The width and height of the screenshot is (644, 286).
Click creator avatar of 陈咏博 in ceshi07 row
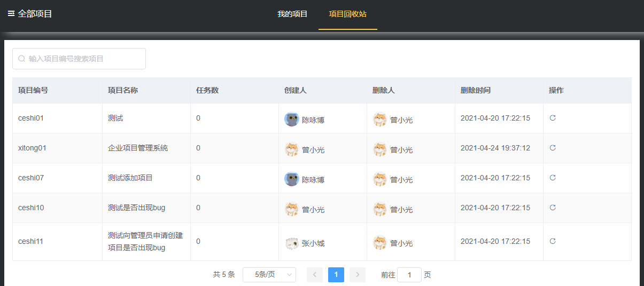[291, 179]
